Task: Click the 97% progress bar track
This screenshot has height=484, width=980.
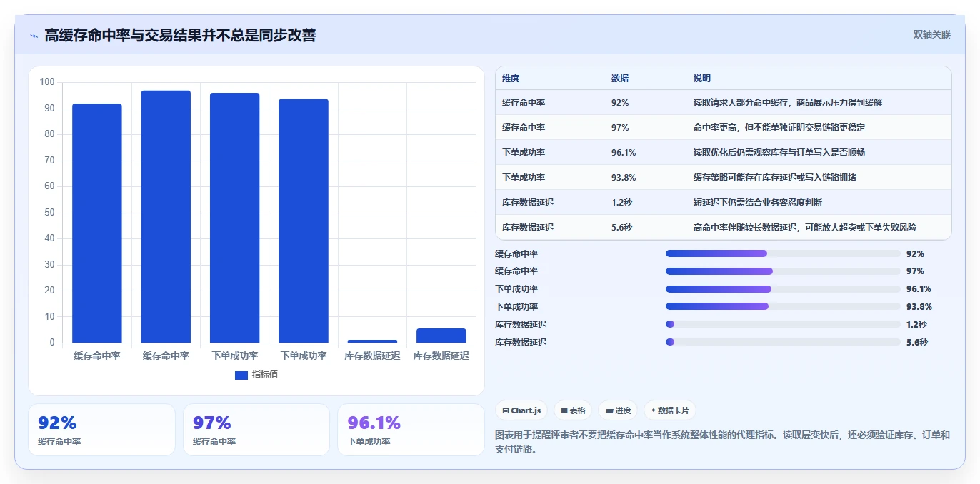Action: [x=783, y=271]
